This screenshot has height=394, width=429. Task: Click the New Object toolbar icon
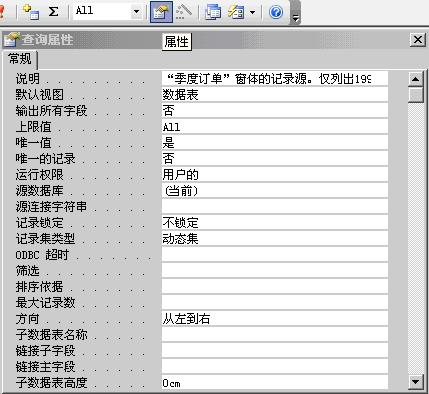236,12
